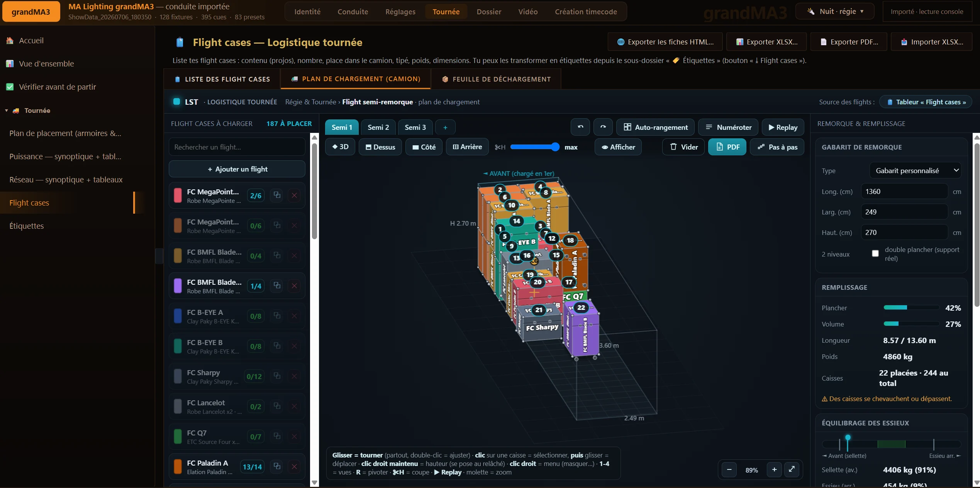Click the FC MegaPointe pink color swatch

click(178, 195)
